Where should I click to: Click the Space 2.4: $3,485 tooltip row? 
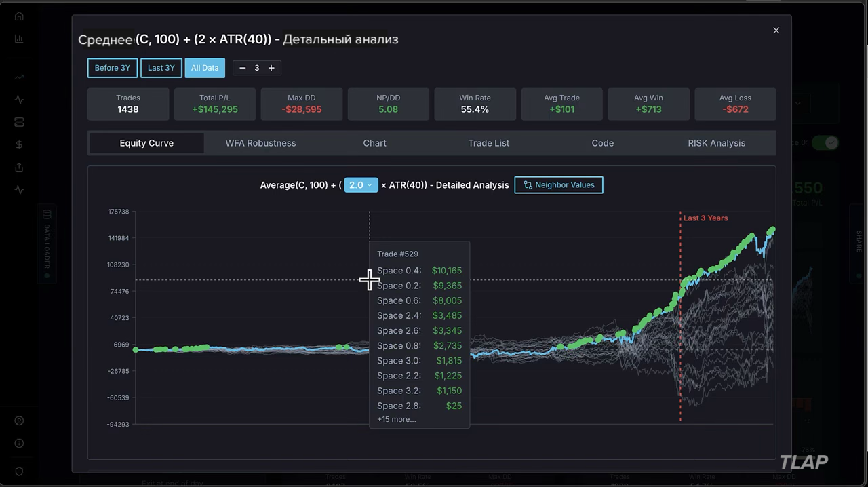point(419,315)
